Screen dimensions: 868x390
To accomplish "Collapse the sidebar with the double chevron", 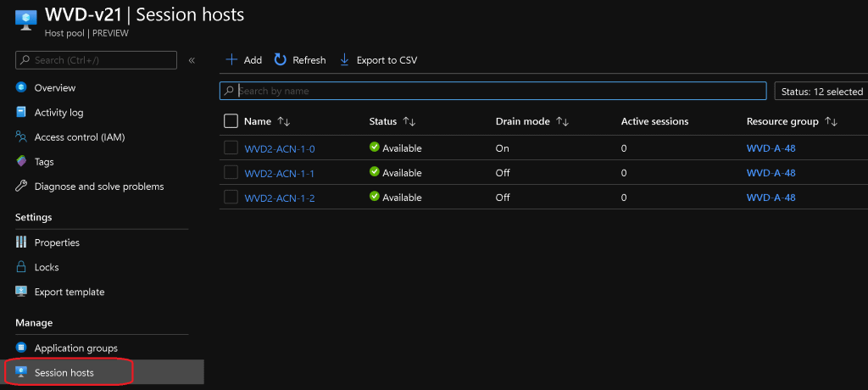I will click(192, 60).
